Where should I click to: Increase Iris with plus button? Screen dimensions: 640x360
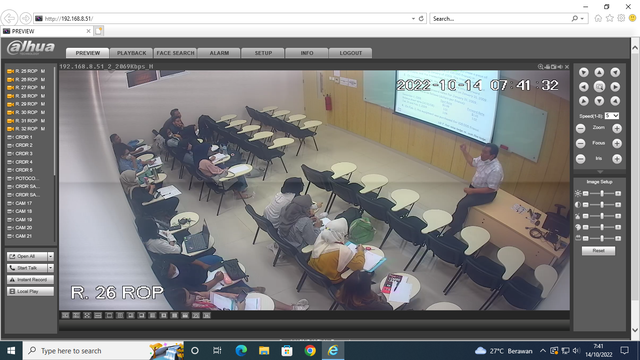[617, 159]
